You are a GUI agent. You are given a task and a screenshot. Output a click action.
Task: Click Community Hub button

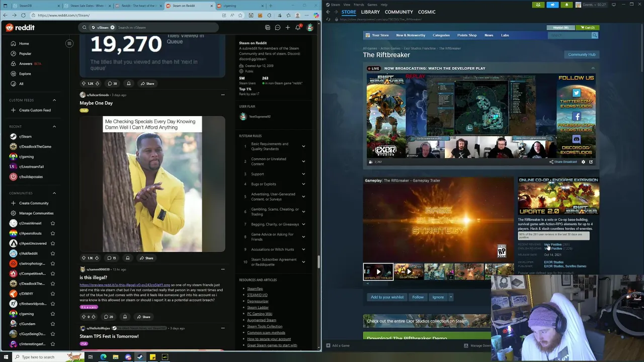[582, 54]
